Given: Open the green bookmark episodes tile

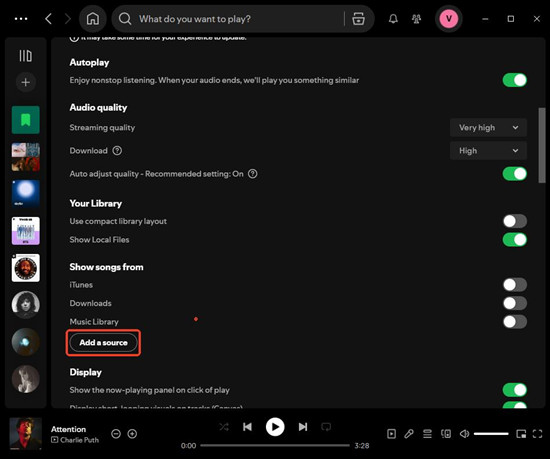Looking at the screenshot, I should [x=26, y=120].
